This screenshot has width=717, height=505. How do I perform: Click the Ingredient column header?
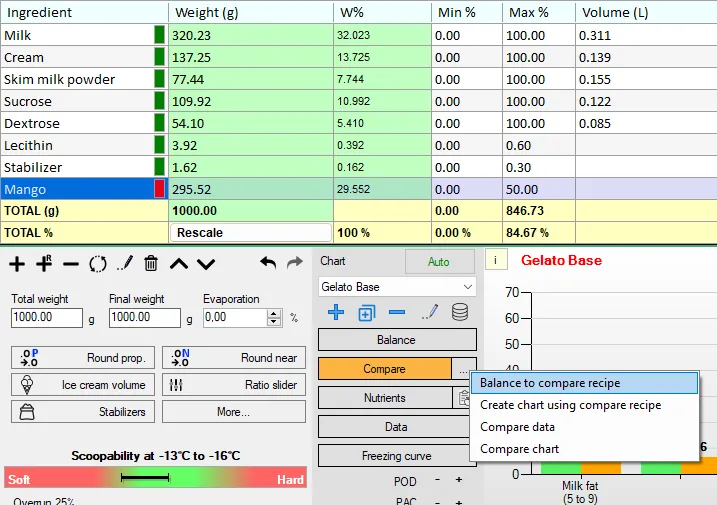click(85, 12)
